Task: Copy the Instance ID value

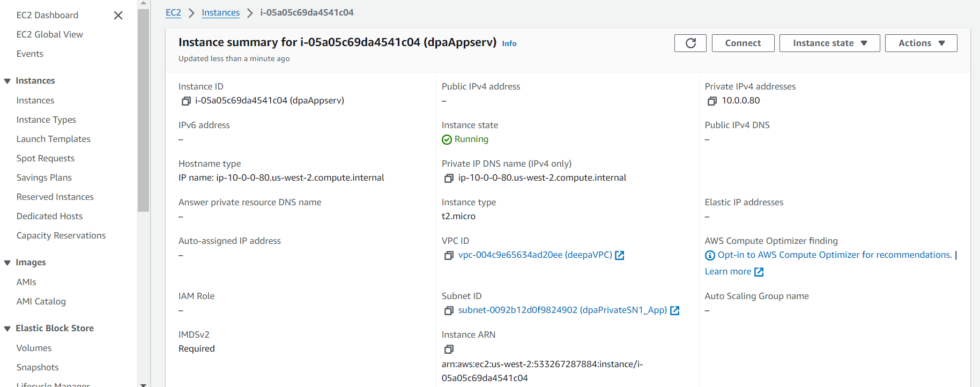Action: tap(186, 101)
